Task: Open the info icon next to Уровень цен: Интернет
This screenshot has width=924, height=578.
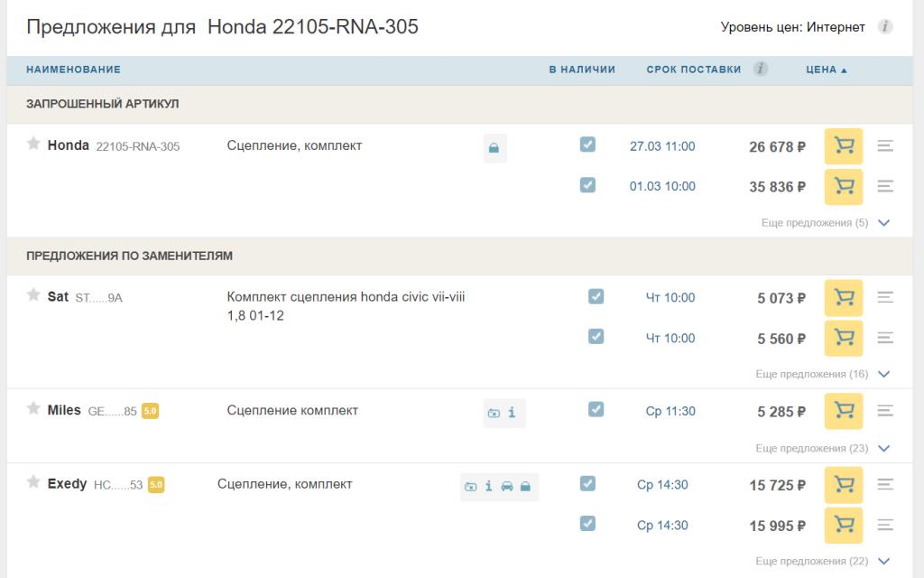Action: coord(884,26)
